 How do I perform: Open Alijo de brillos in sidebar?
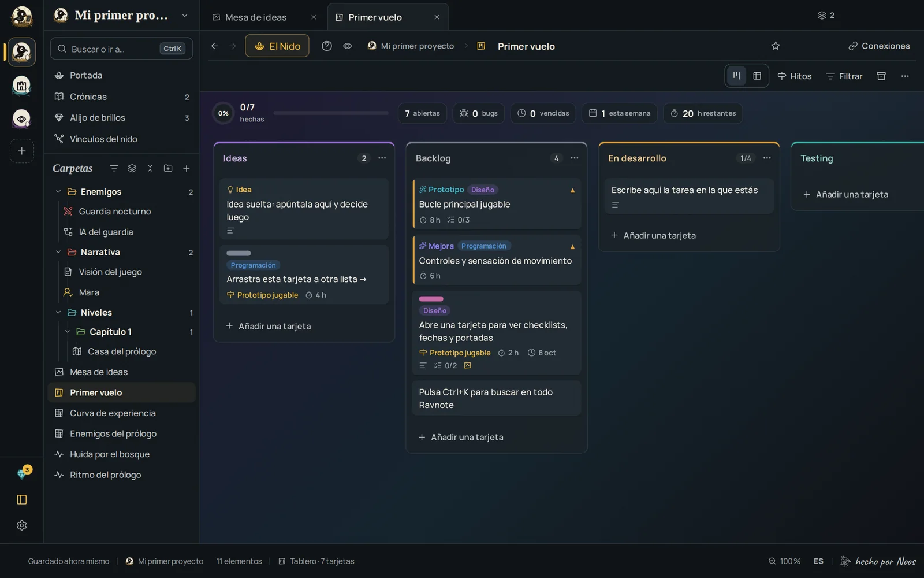[x=122, y=117]
